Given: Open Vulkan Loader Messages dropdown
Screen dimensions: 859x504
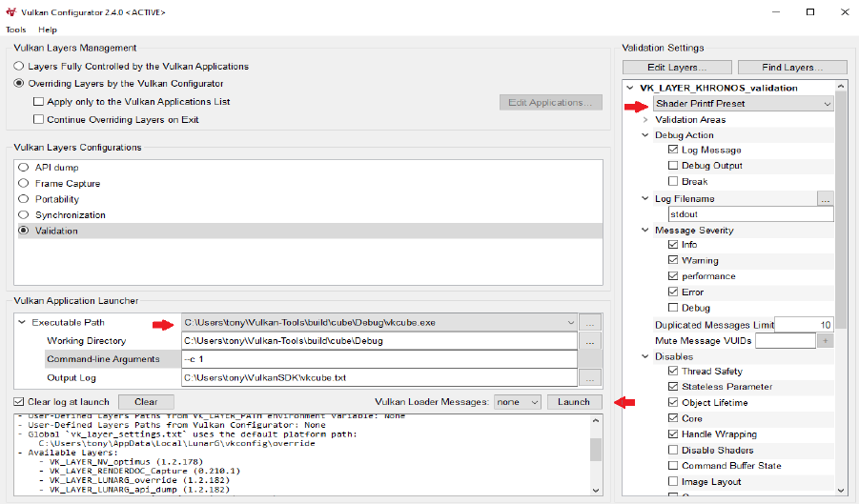Looking at the screenshot, I should click(518, 402).
